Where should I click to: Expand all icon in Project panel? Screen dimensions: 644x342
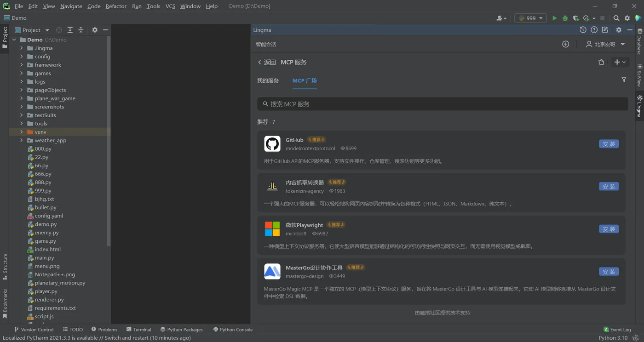click(x=70, y=30)
